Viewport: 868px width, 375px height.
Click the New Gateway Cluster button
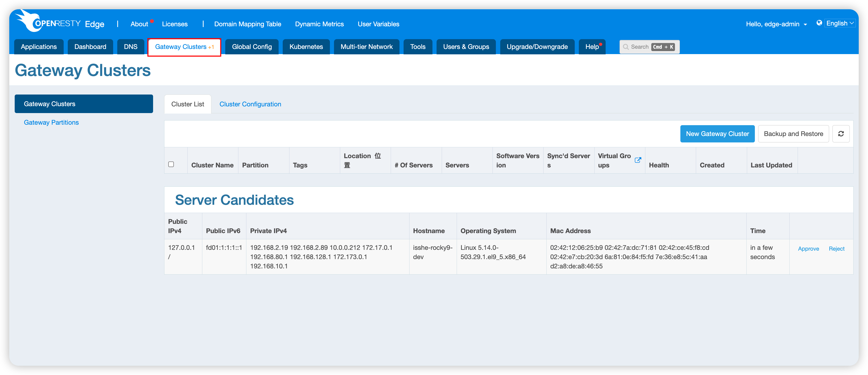point(717,134)
